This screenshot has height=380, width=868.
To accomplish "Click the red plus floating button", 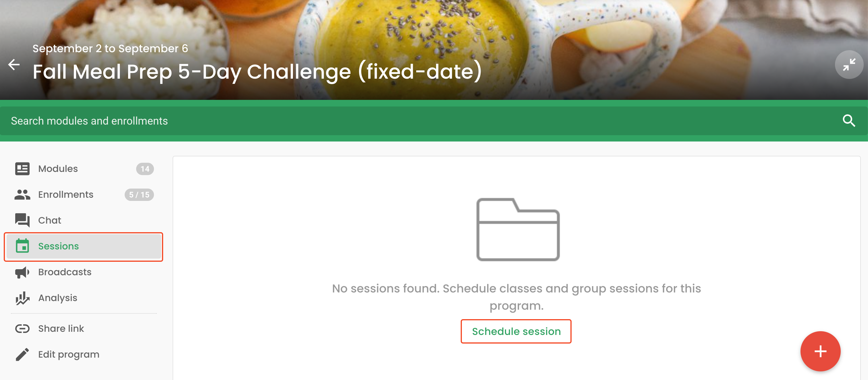I will click(x=820, y=351).
